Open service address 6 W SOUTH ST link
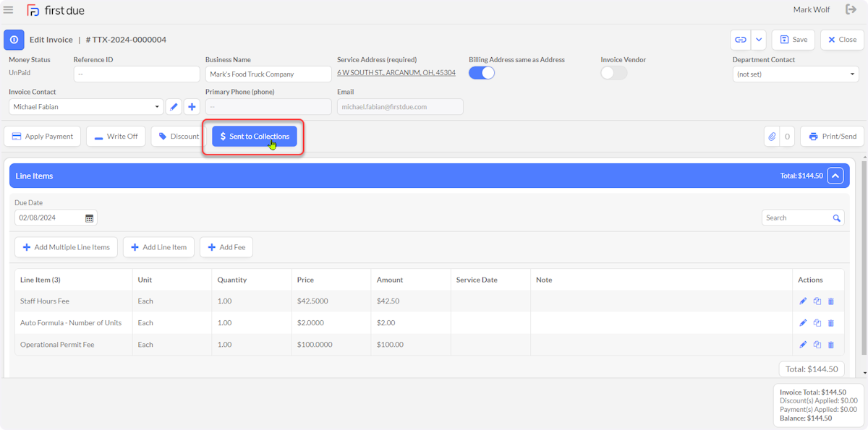The height and width of the screenshot is (430, 868). coord(396,74)
